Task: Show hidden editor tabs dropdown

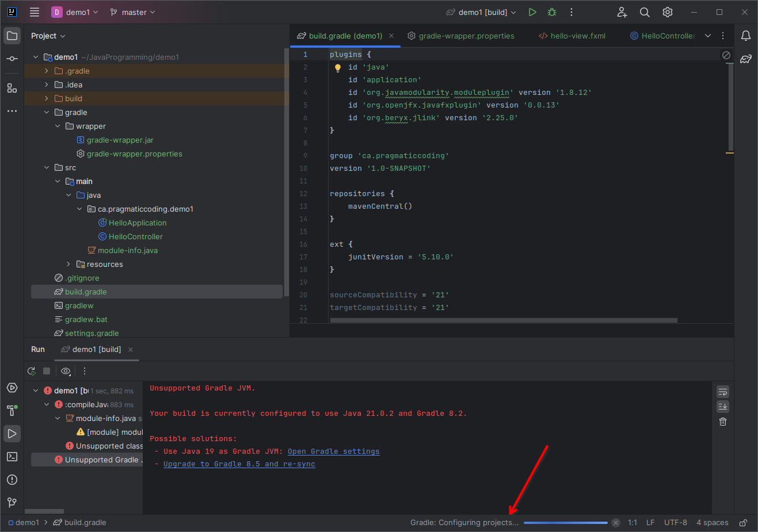Action: pyautogui.click(x=708, y=36)
